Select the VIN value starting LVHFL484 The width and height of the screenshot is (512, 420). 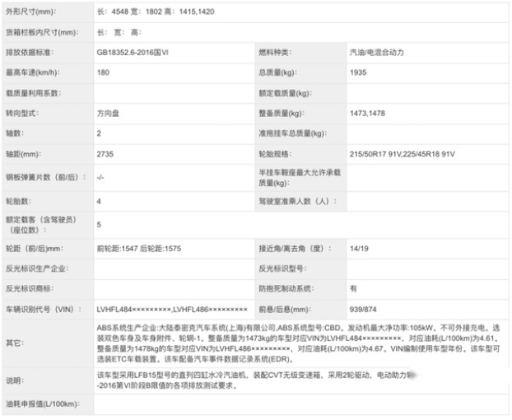(172, 310)
